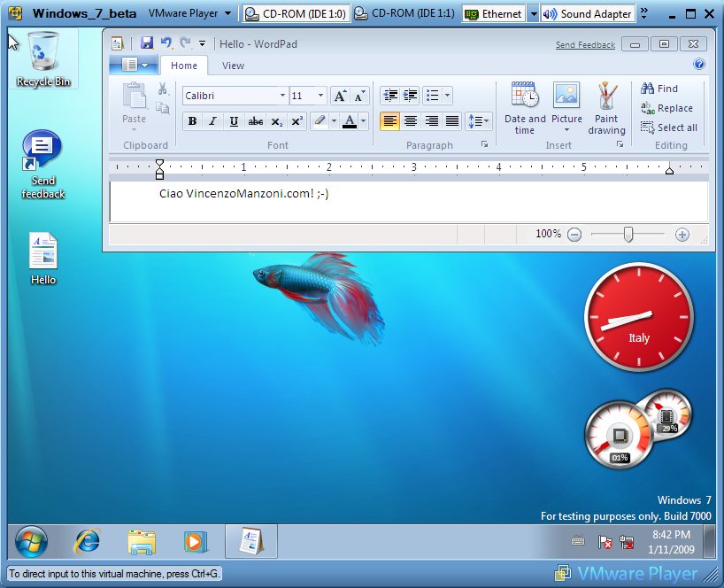Open the Send Feedback link in WordPad
Viewport: 724px width, 588px height.
coord(585,45)
